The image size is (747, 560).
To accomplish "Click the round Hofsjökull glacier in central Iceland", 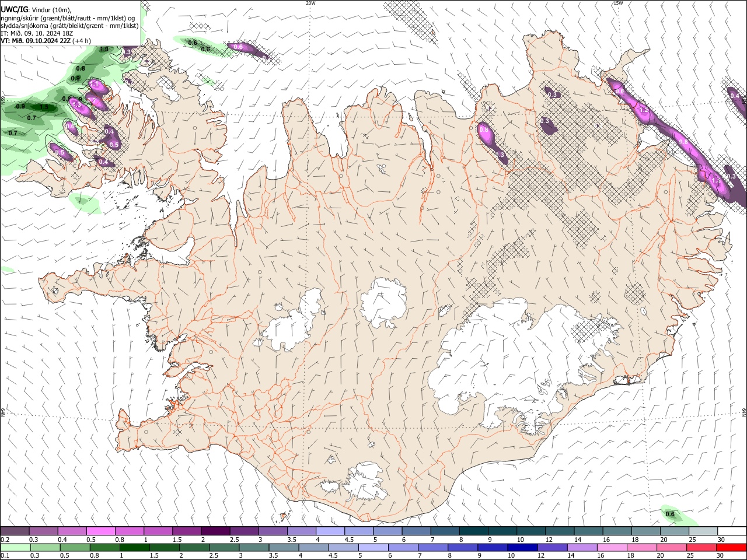I will (x=383, y=302).
